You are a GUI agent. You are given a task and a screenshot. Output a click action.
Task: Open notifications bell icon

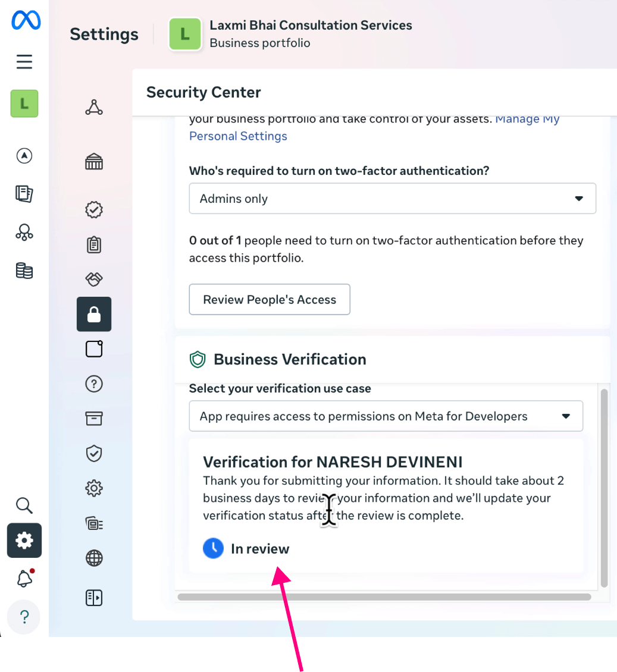coord(25,578)
